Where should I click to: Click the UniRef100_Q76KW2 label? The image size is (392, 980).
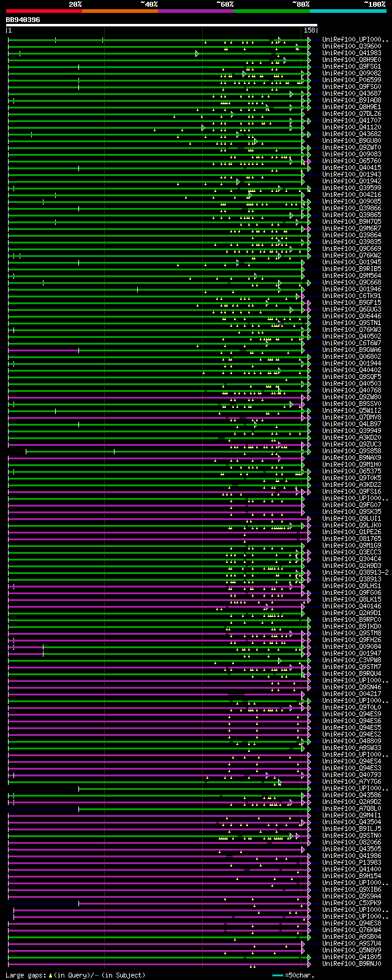click(x=352, y=256)
